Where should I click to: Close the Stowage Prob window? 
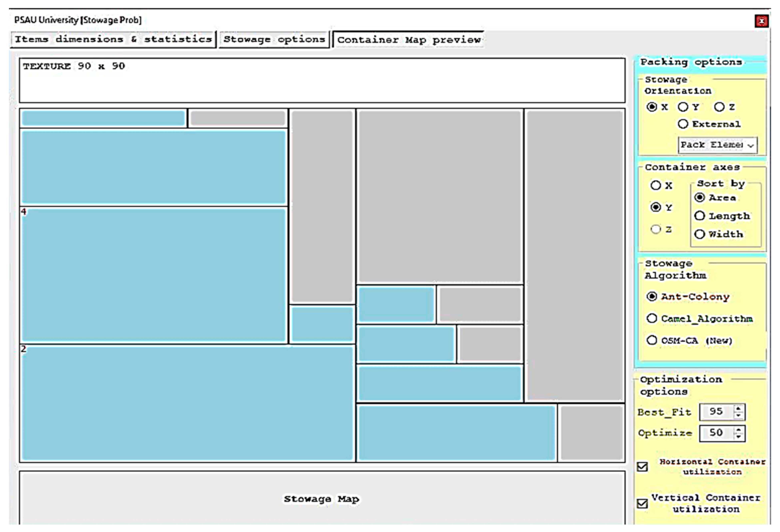(x=762, y=21)
